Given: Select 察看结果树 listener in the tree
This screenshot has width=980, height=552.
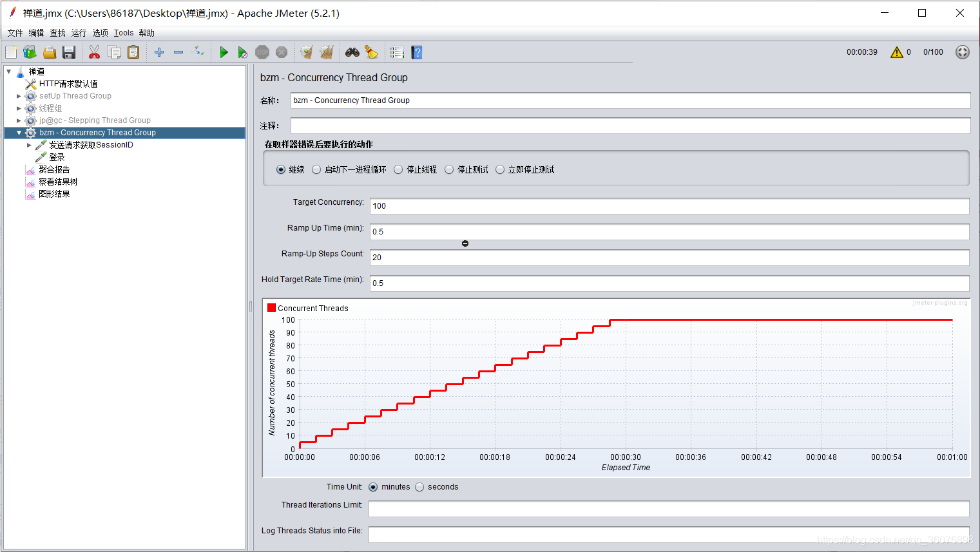Looking at the screenshot, I should pos(58,182).
